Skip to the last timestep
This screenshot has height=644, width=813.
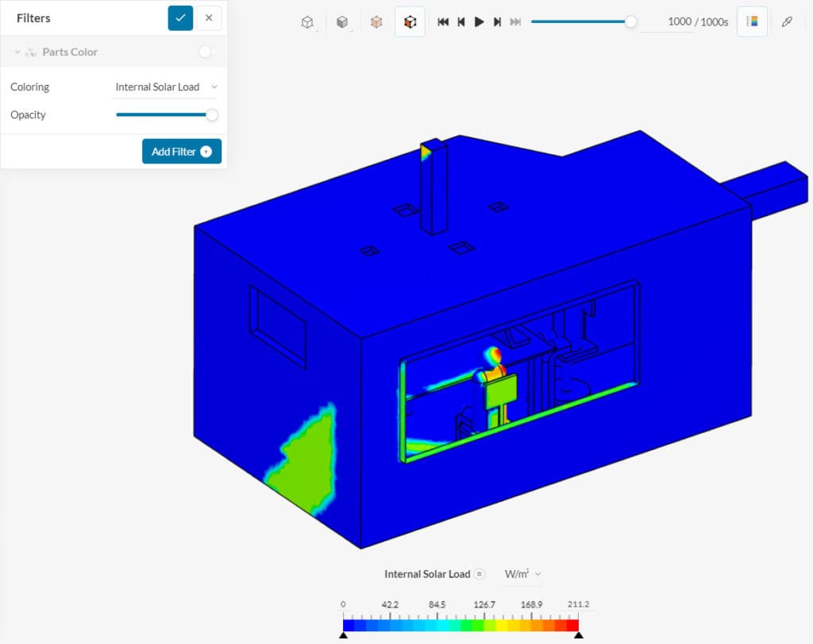514,21
